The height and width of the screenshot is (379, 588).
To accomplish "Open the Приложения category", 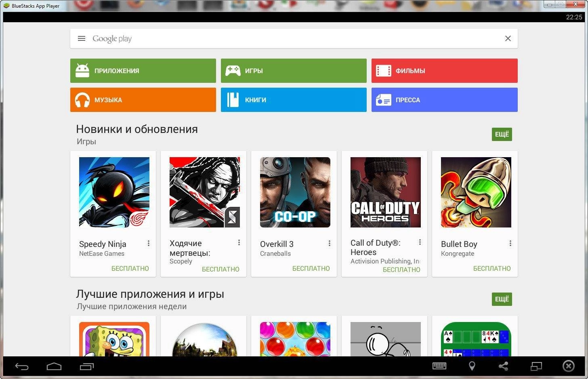I will click(x=143, y=71).
